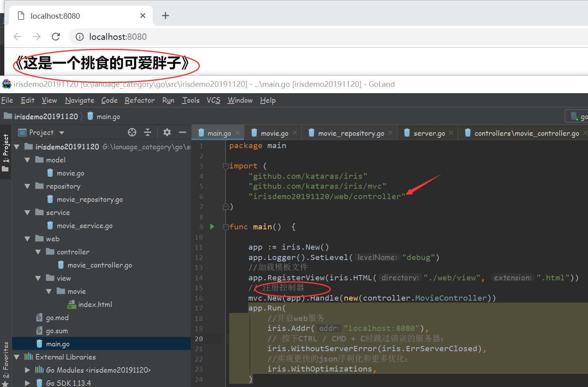Image resolution: width=588 pixels, height=387 pixels.
Task: Open the View menu
Action: (x=49, y=100)
